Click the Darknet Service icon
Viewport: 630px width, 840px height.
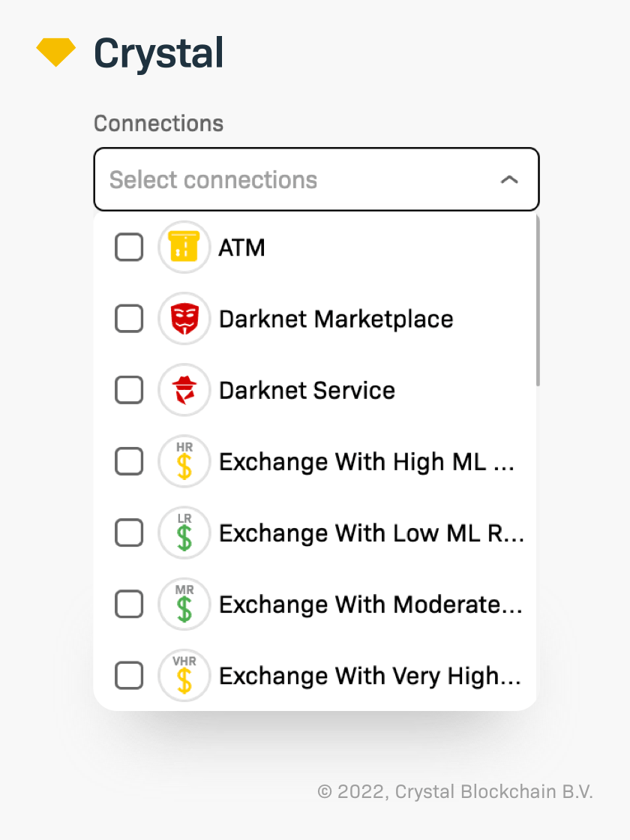click(184, 390)
